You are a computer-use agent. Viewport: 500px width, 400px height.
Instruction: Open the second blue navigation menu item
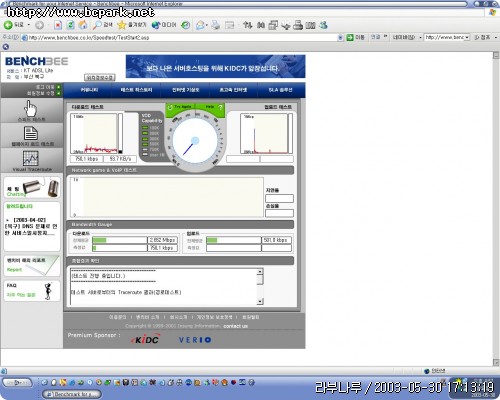(136, 90)
